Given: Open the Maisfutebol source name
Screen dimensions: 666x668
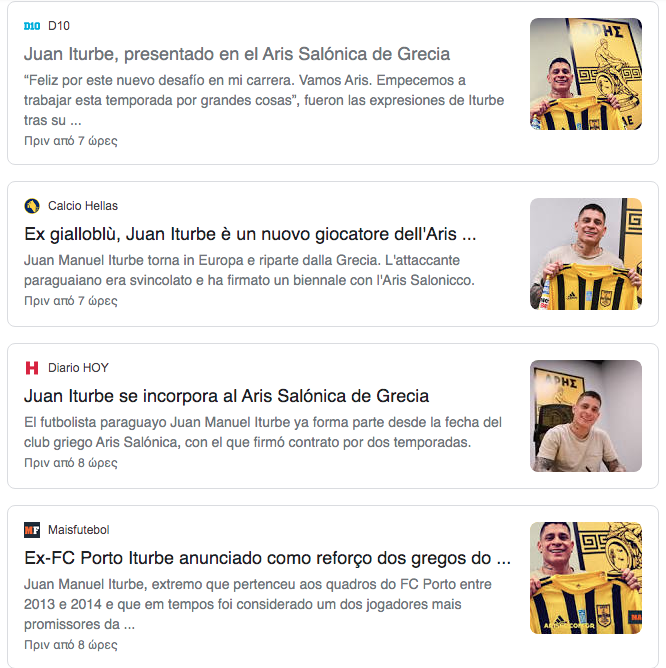Looking at the screenshot, I should (x=78, y=530).
